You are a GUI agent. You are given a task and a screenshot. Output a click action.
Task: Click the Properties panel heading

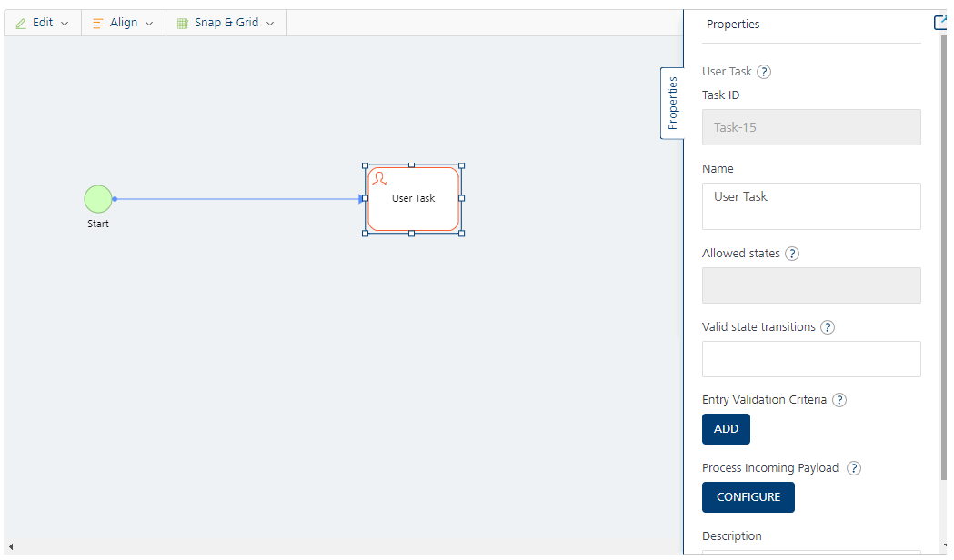click(x=732, y=25)
